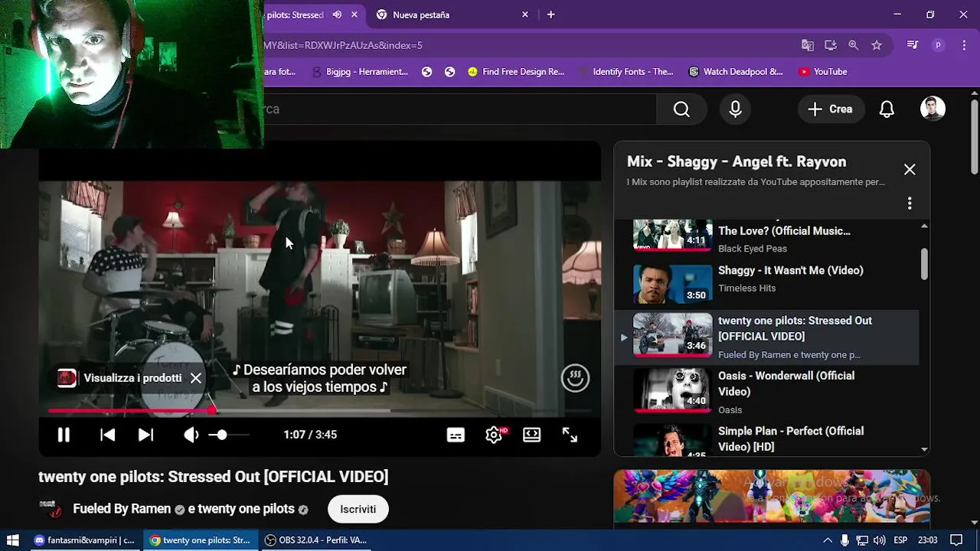Close the Visualizza i prodotti banner
This screenshot has height=551, width=980.
point(196,378)
